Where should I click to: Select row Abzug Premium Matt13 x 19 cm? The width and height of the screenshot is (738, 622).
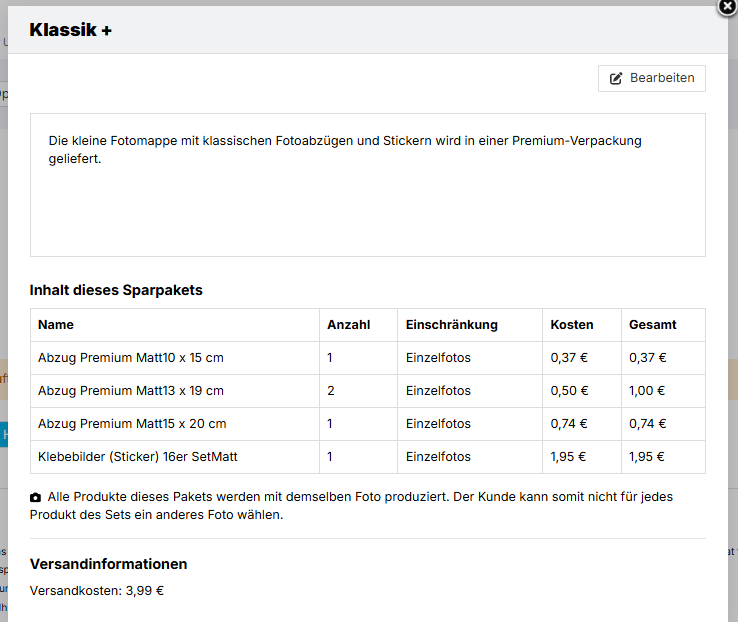(368, 391)
